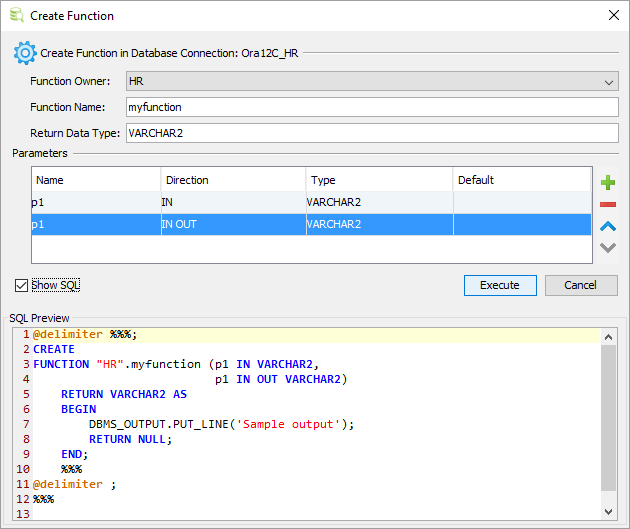Uncheck the Show SQL checkbox
The height and width of the screenshot is (529, 630).
21,285
